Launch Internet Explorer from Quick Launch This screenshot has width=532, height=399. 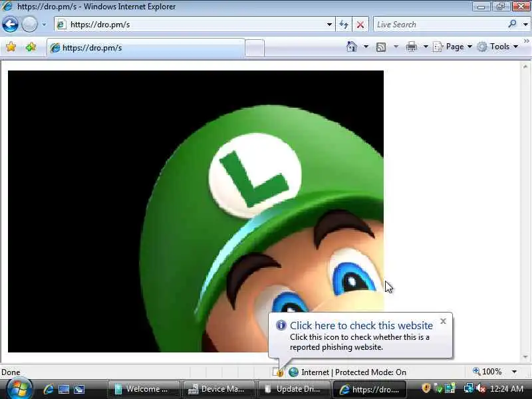[x=49, y=389]
